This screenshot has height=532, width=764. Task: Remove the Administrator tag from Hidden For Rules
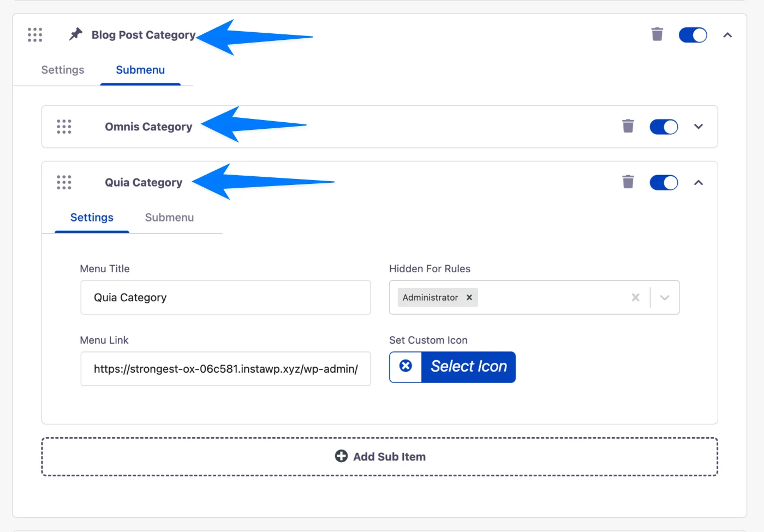pos(469,297)
